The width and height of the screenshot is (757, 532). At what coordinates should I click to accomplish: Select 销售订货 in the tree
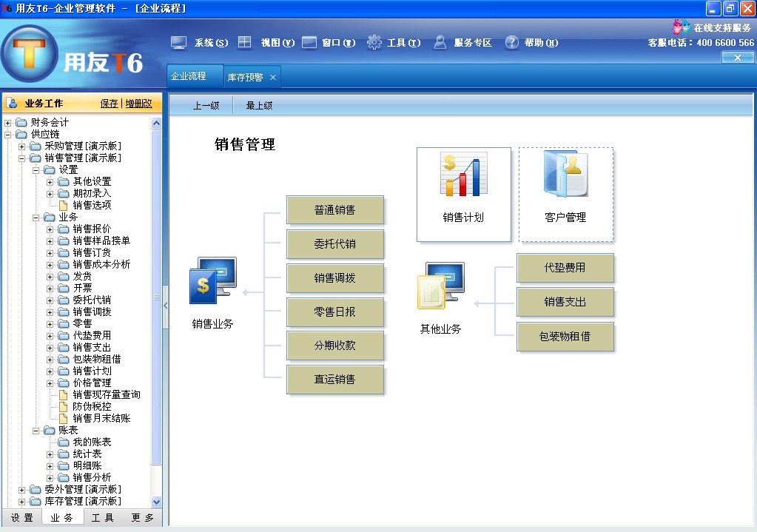coord(92,252)
